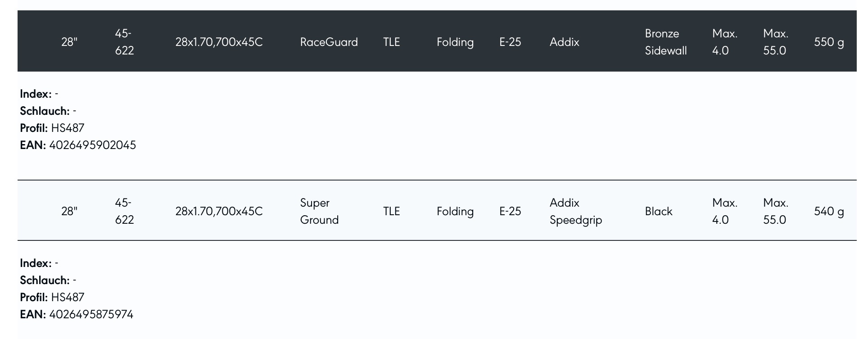
Task: Click the TLE cell in the RaceGuard row
Action: click(x=391, y=42)
